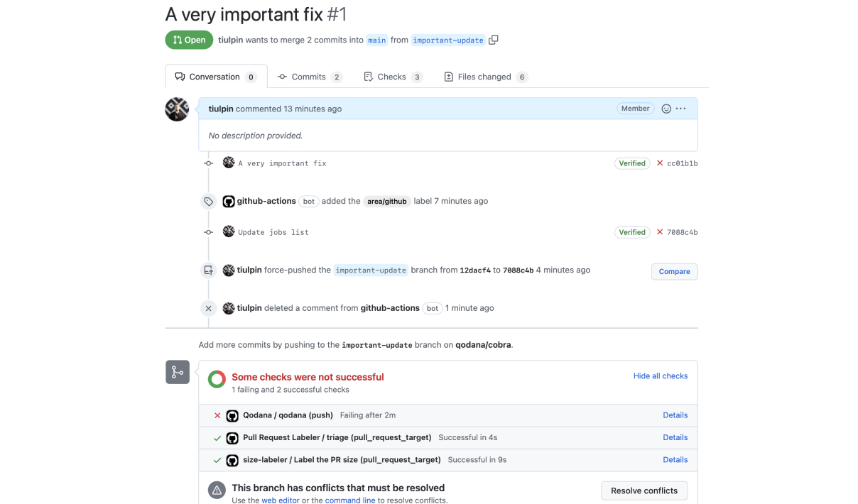
Task: Open the emoji reaction picker on tiulpin's comment
Action: (666, 109)
